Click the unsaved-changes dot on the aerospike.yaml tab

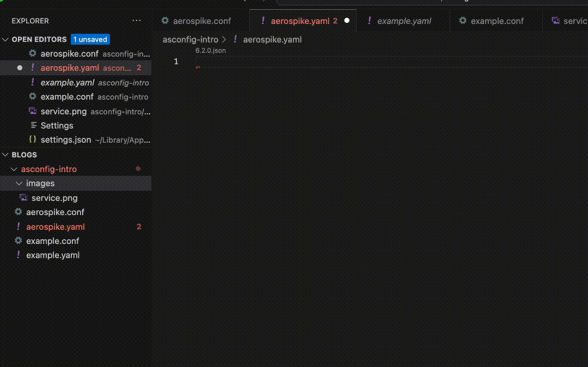pos(347,21)
